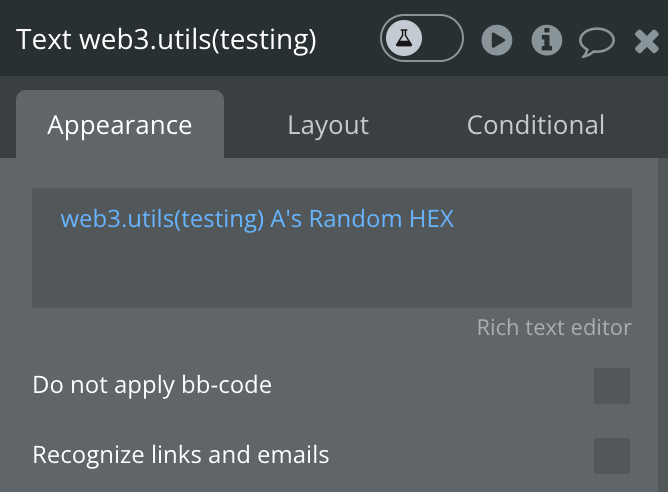Click the element name Text web3.utils(testing) title
668x492 pixels.
pos(166,40)
